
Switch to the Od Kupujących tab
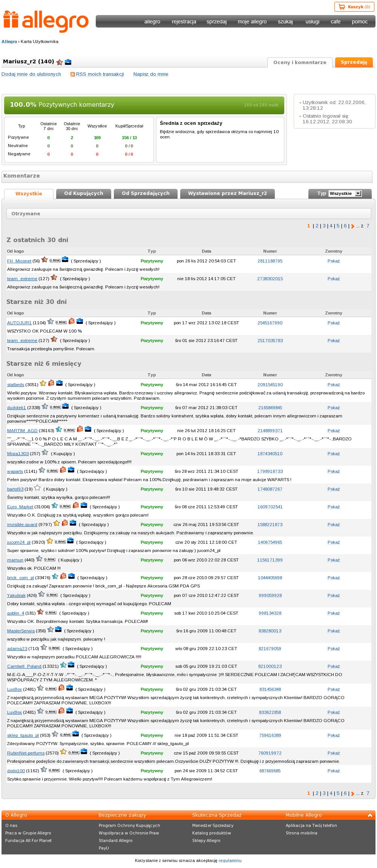click(x=84, y=193)
